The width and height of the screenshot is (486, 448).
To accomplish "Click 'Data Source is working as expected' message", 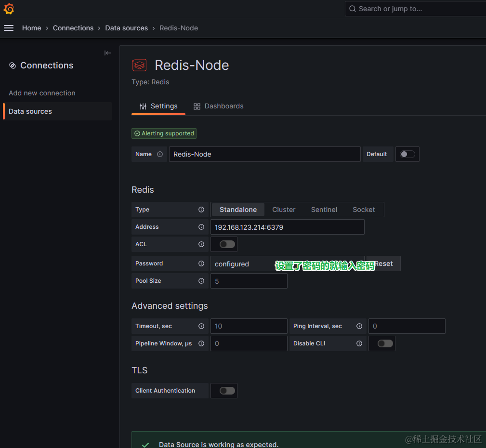I will (219, 445).
